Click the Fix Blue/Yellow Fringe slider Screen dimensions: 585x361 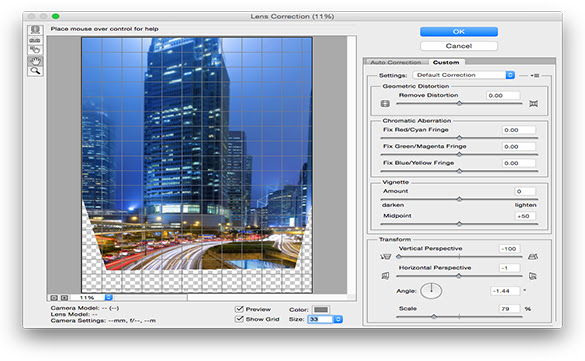[x=459, y=171]
